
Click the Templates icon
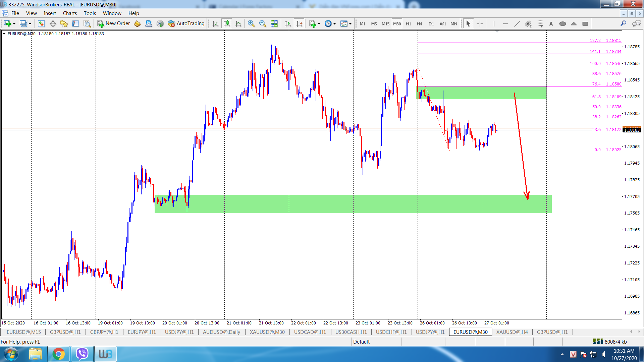pos(344,23)
